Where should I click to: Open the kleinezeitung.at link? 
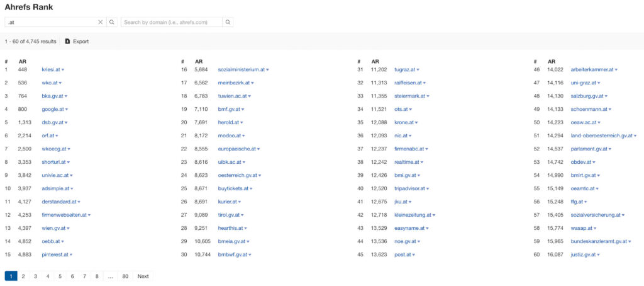(413, 215)
